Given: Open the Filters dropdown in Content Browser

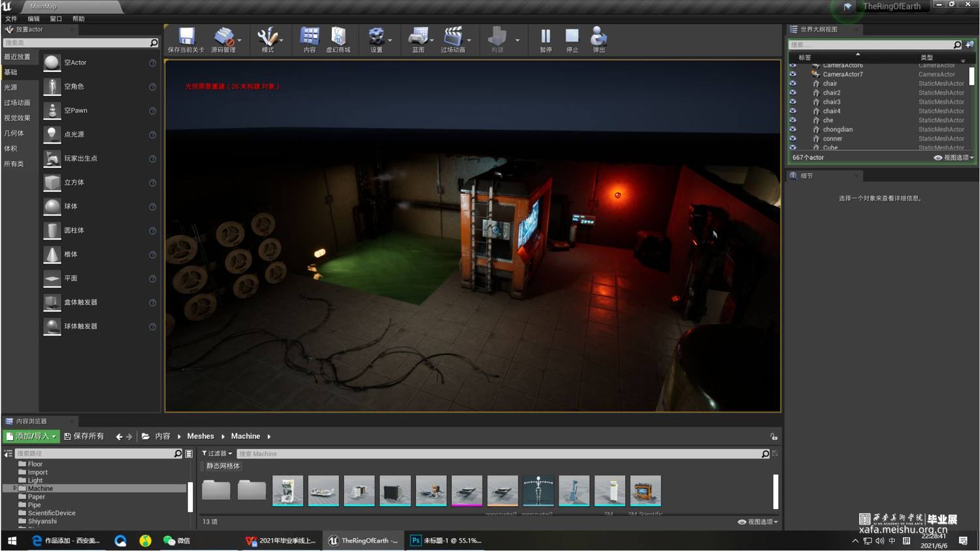Looking at the screenshot, I should (217, 454).
